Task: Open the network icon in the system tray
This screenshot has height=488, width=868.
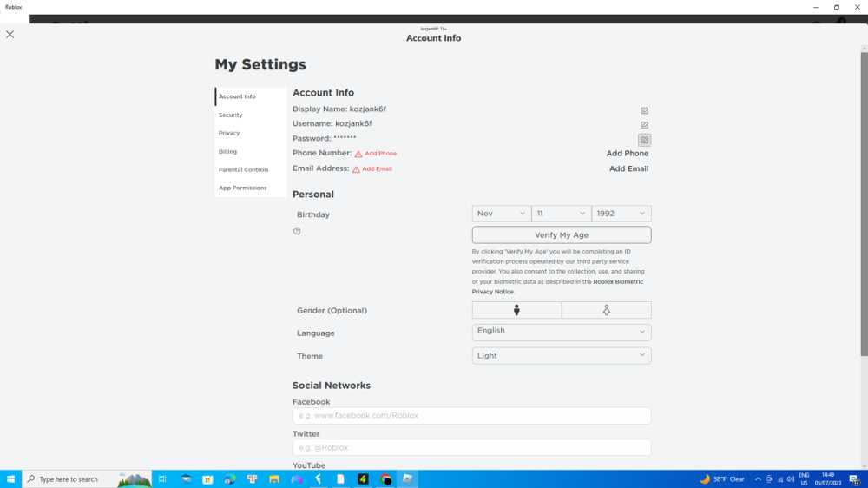Action: [x=780, y=479]
